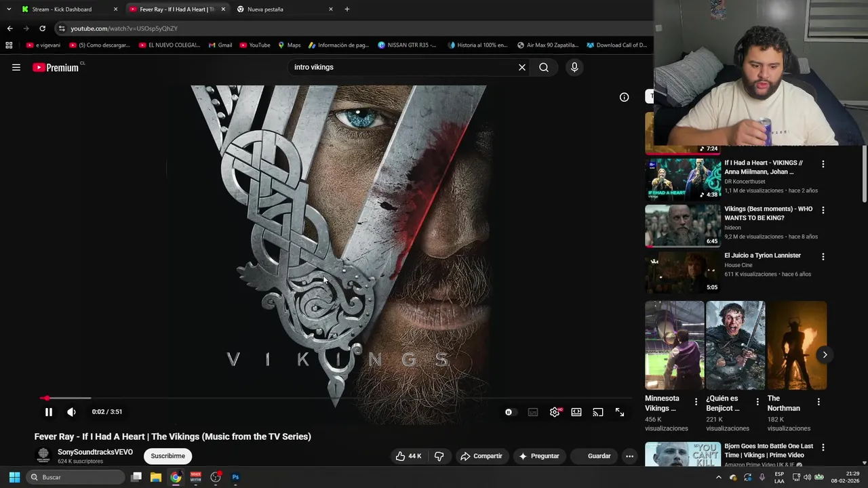Open the 'Air Max 90 Zapatilla...' bookmark
The width and height of the screenshot is (868, 488).
548,45
